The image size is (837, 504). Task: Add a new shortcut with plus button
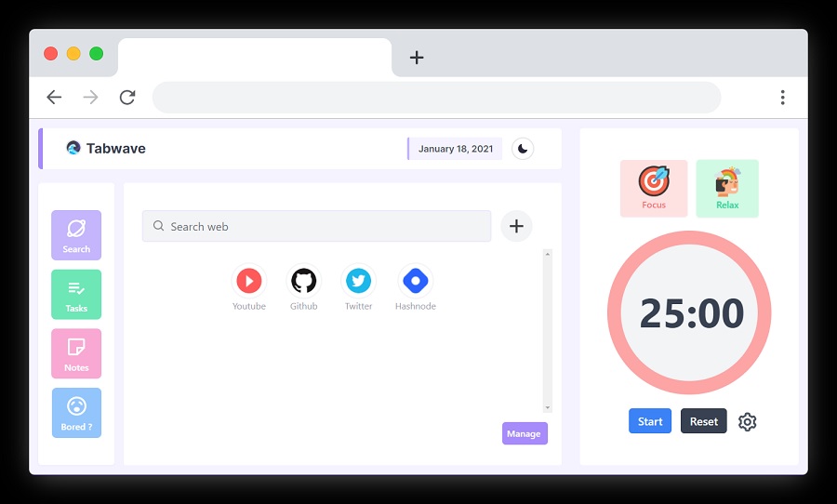[x=516, y=226]
